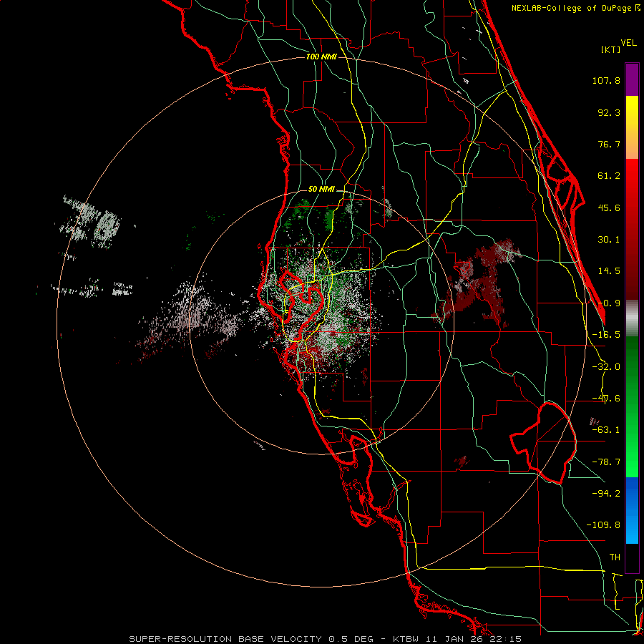Click the -94.2 velocity scale value

click(606, 493)
